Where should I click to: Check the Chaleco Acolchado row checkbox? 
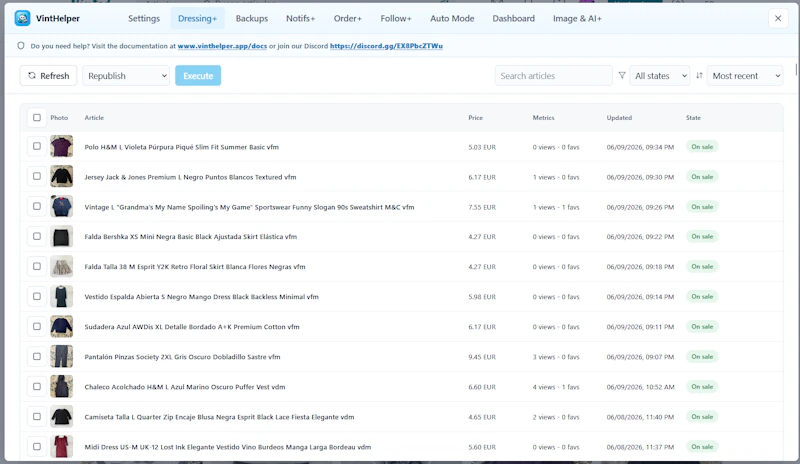37,386
